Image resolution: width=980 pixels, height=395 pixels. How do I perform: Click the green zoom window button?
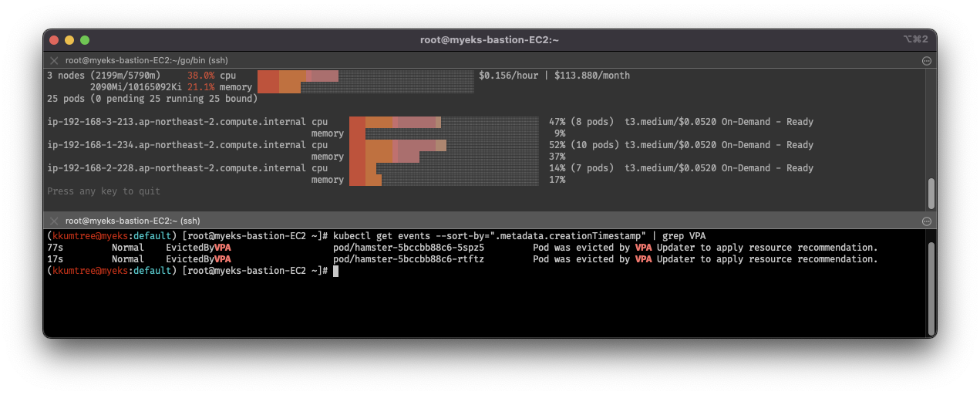[85, 39]
